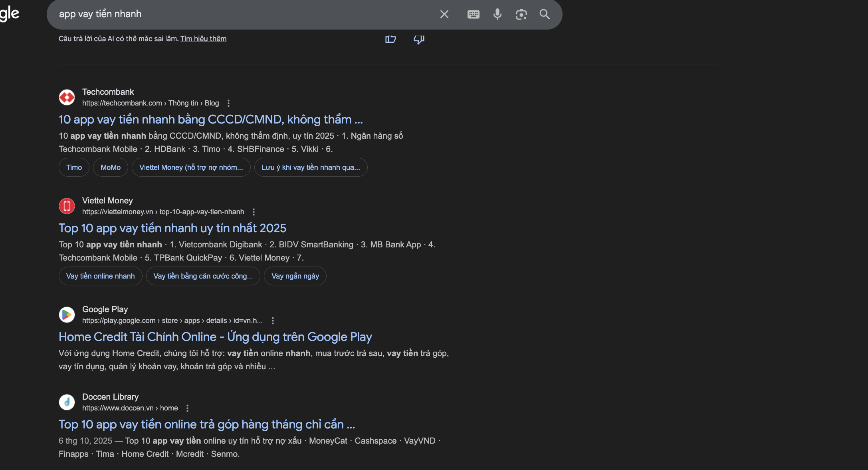Open three-dot menu for Viettel Money result
This screenshot has width=868, height=470.
(254, 212)
